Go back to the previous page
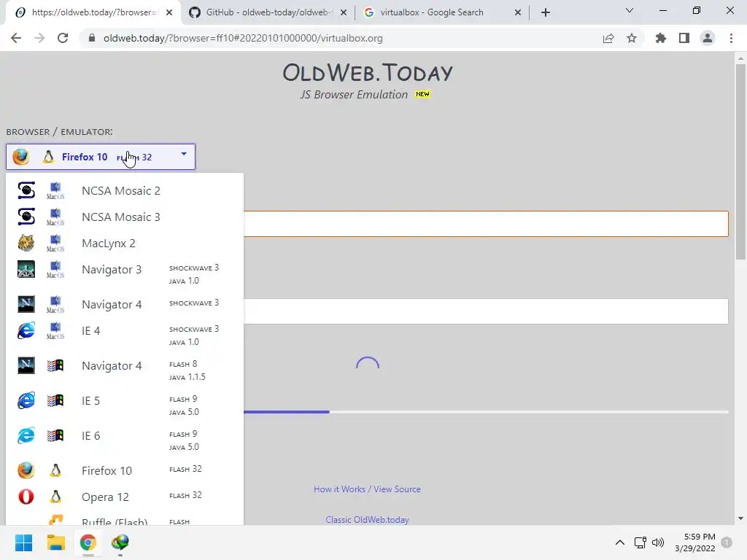Screen dimensions: 747x560 16,38
